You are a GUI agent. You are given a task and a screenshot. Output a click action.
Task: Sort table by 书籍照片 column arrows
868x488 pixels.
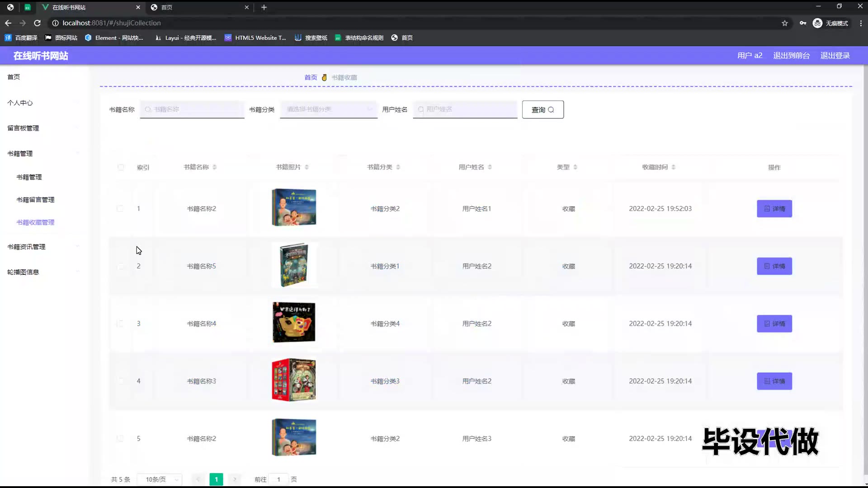(307, 167)
